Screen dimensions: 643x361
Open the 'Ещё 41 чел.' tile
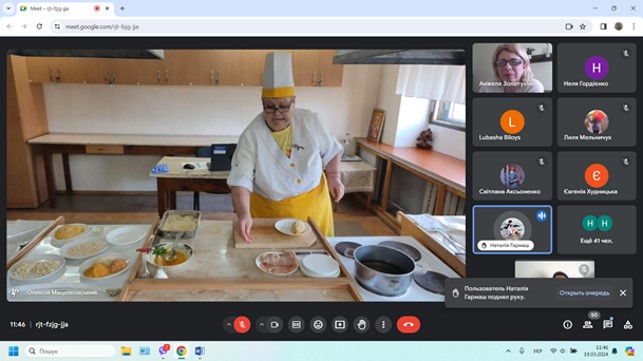pyautogui.click(x=597, y=230)
